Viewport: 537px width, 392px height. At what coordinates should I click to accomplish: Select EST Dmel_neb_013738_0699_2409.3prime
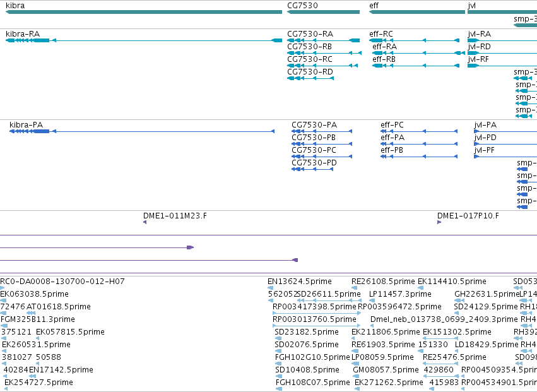(444, 319)
